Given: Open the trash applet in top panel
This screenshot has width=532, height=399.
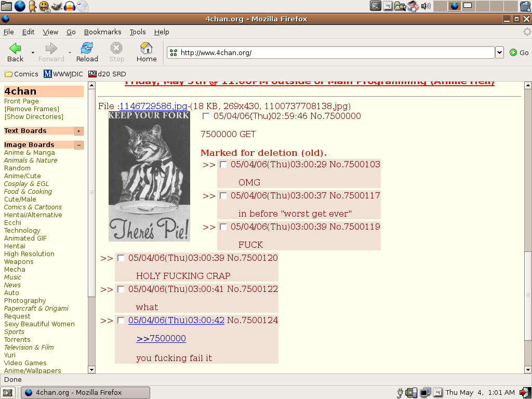Looking at the screenshot, I should [x=525, y=6].
